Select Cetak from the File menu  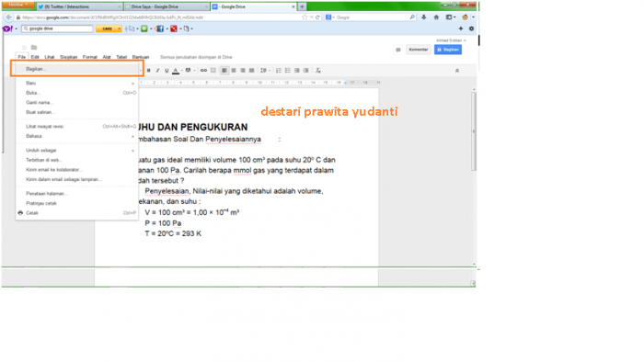click(x=76, y=213)
